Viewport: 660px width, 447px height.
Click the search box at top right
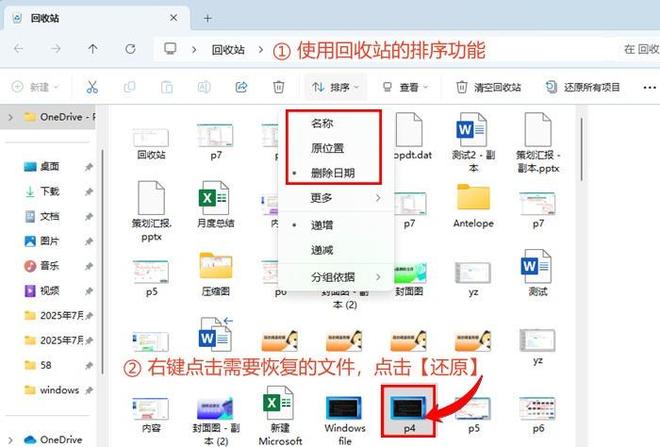639,49
